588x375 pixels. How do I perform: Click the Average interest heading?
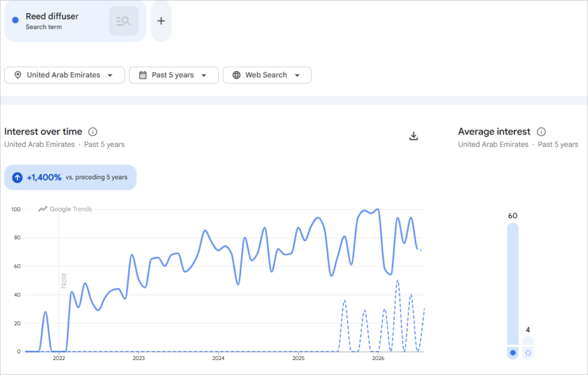494,132
